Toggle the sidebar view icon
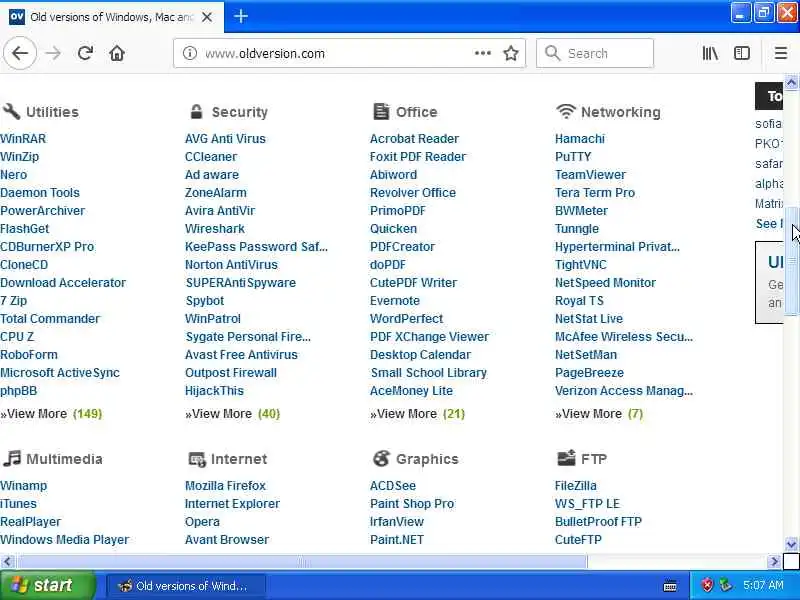 [742, 53]
